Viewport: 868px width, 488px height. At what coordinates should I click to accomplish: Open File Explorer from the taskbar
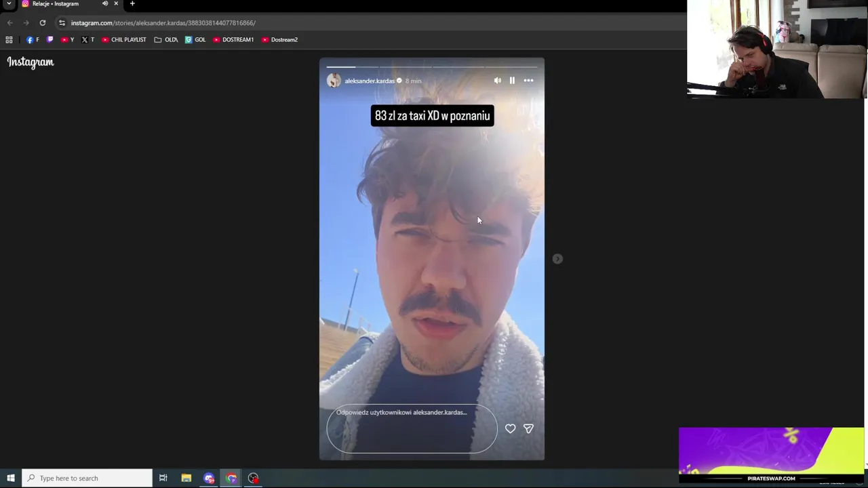pos(186,479)
